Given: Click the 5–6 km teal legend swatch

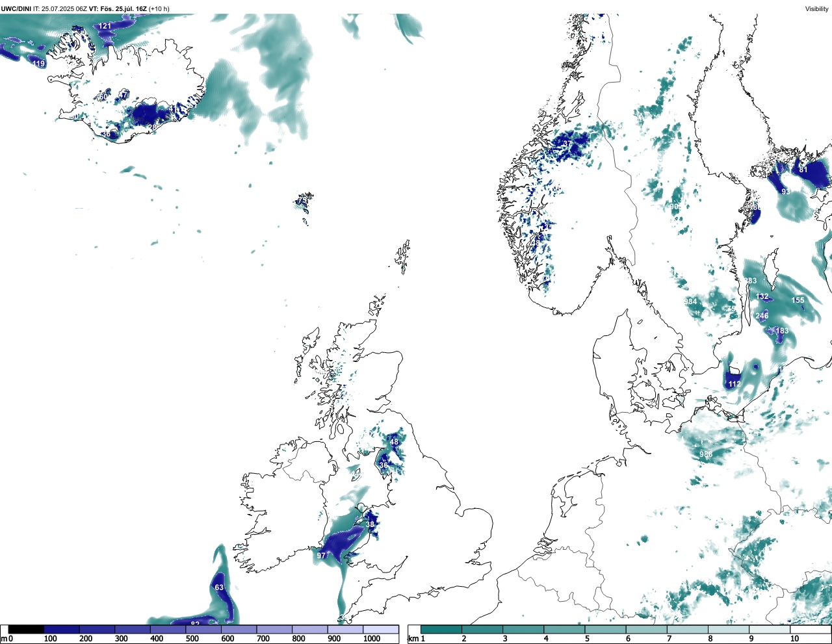Looking at the screenshot, I should [606, 629].
